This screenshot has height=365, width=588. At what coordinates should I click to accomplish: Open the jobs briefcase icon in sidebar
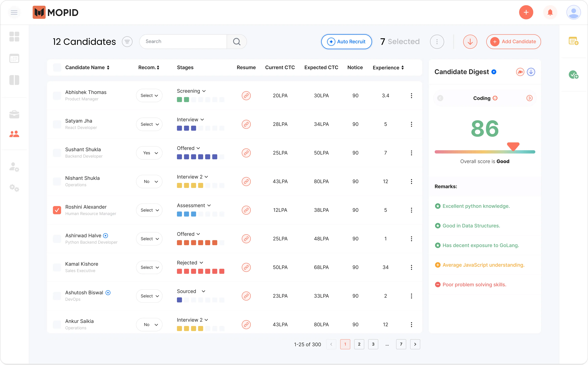[x=14, y=114]
